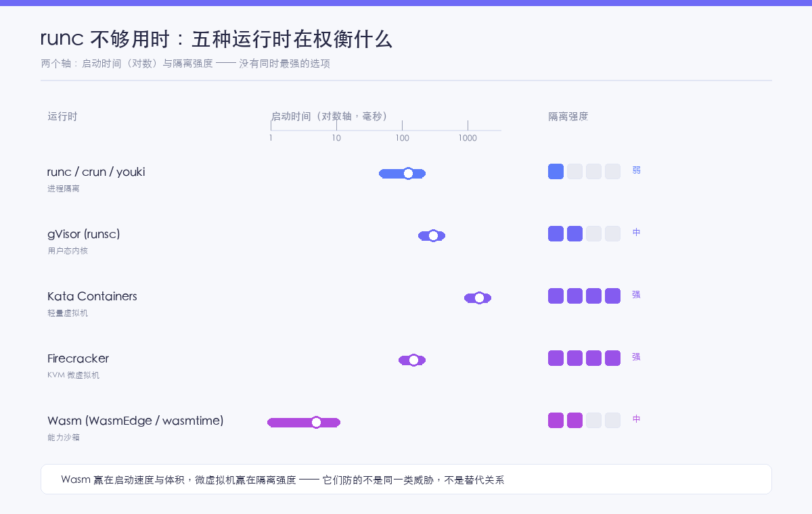Click the '中' rating label for Wasm
812x514 pixels.
pos(636,419)
